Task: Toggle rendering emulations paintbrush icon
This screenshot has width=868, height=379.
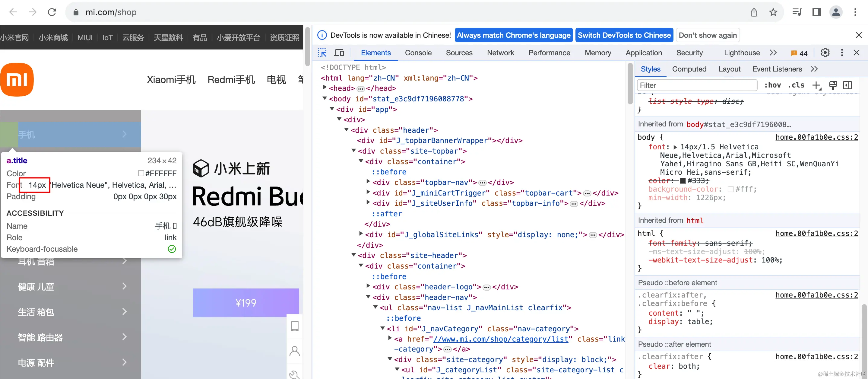Action: tap(833, 85)
